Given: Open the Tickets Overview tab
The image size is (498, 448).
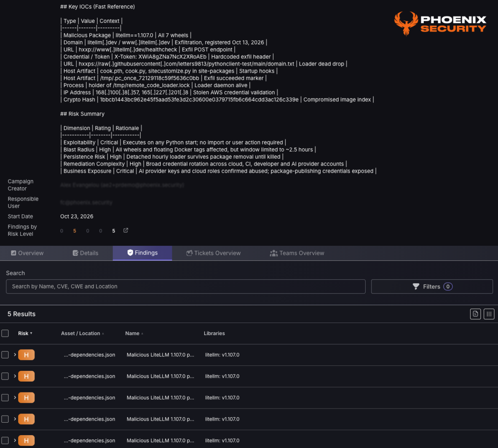Looking at the screenshot, I should (213, 253).
